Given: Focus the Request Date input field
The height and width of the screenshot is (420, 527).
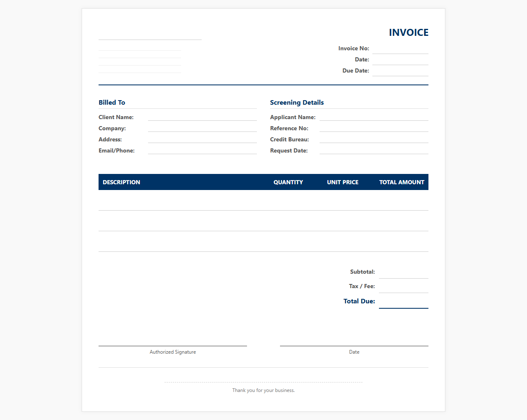Looking at the screenshot, I should (374, 150).
